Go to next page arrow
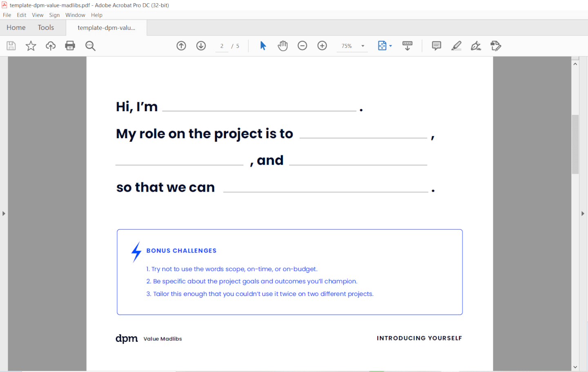Screen dimensions: 588x372 [201, 46]
